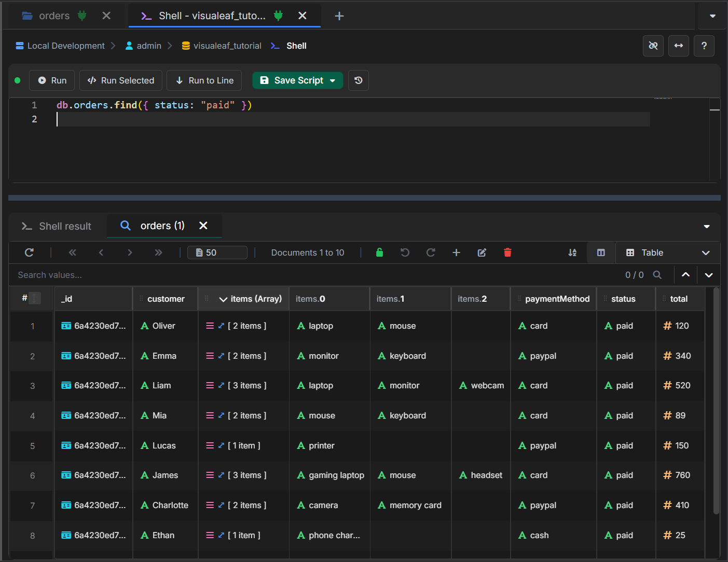The image size is (728, 562).
Task: Switch to the orders tab
Action: (x=54, y=16)
